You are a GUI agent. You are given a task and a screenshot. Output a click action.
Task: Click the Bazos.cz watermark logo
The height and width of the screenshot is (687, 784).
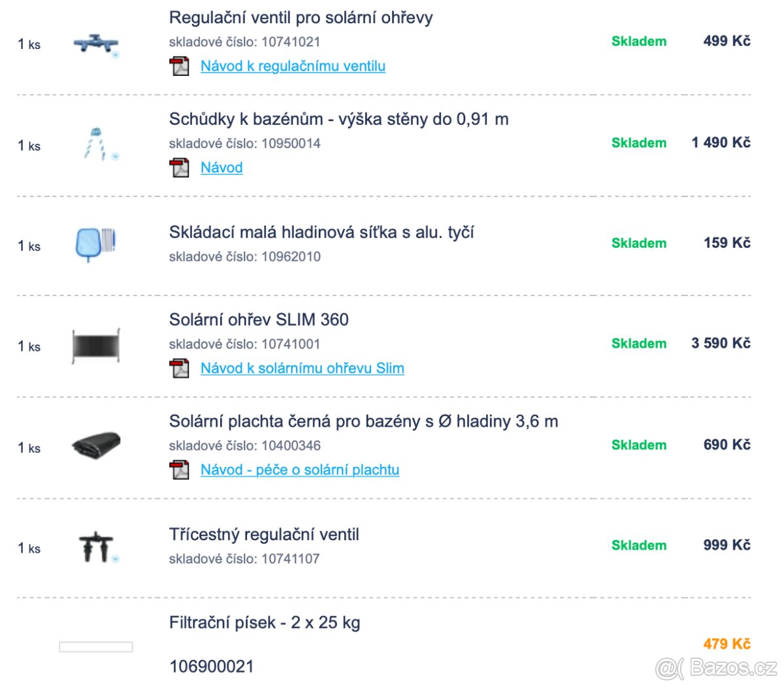pyautogui.click(x=716, y=667)
